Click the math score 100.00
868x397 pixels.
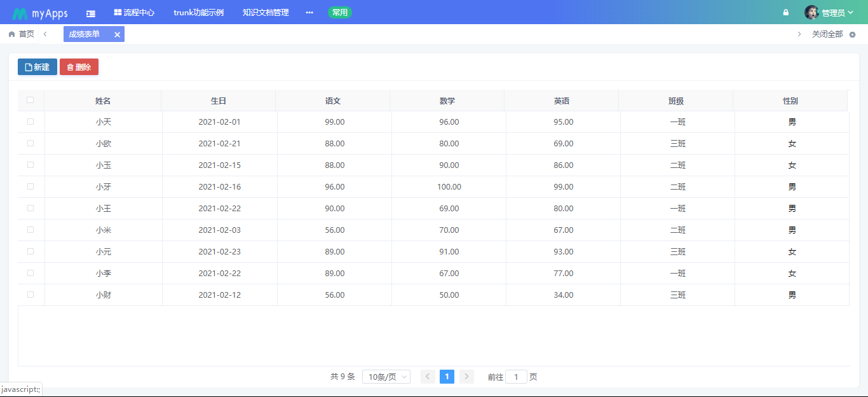pos(449,187)
